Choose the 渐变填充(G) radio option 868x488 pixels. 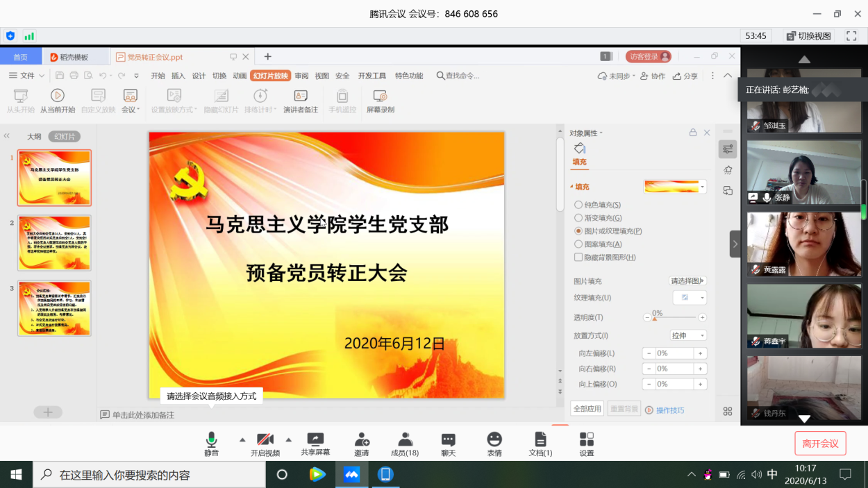578,218
